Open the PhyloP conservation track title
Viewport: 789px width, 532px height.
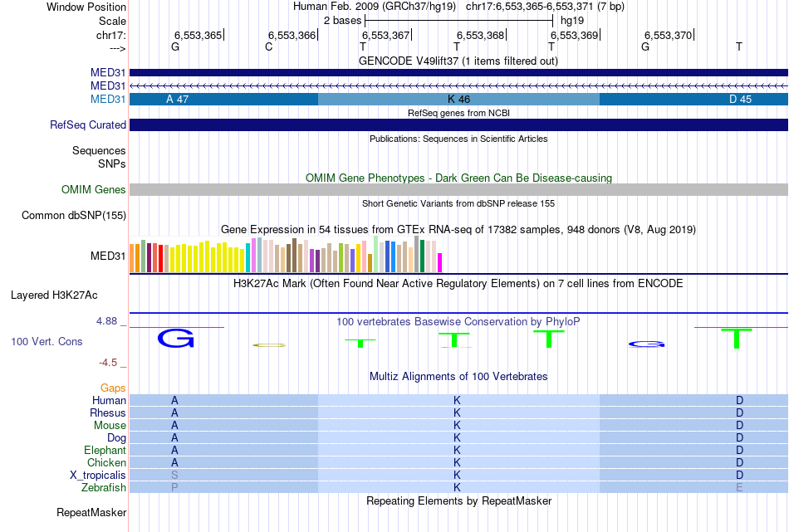pyautogui.click(x=458, y=322)
